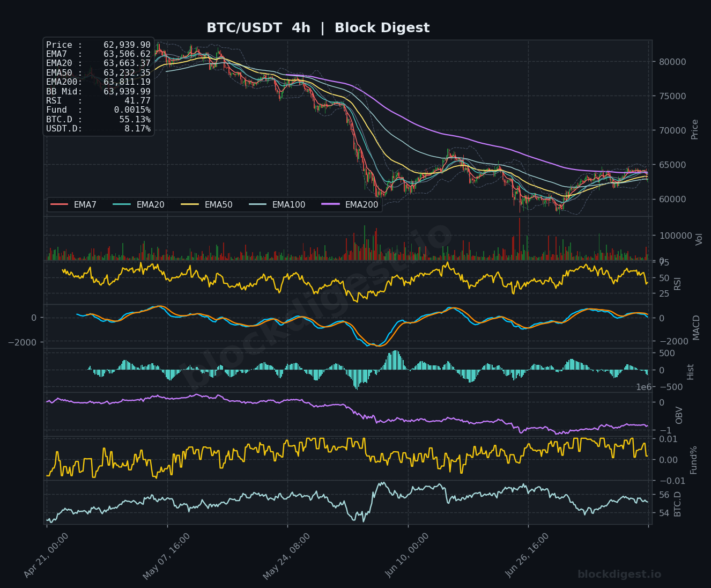Select the EMA20 63,663.37 stats row
The width and height of the screenshot is (711, 588).
pos(98,63)
